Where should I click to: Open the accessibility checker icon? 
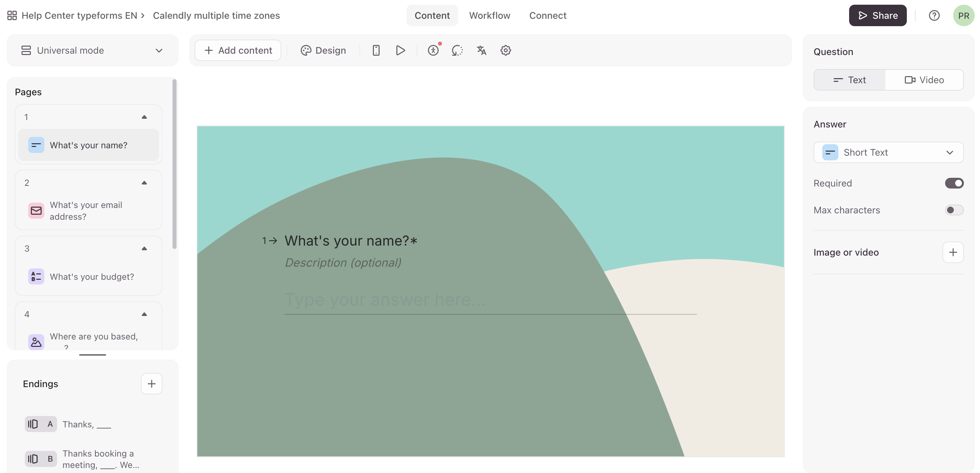(433, 50)
